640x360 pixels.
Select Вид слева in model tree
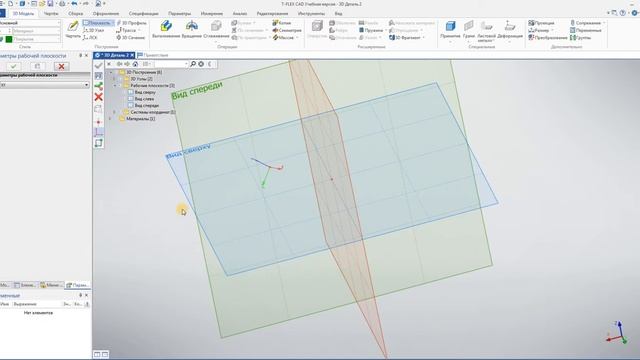tap(141, 99)
